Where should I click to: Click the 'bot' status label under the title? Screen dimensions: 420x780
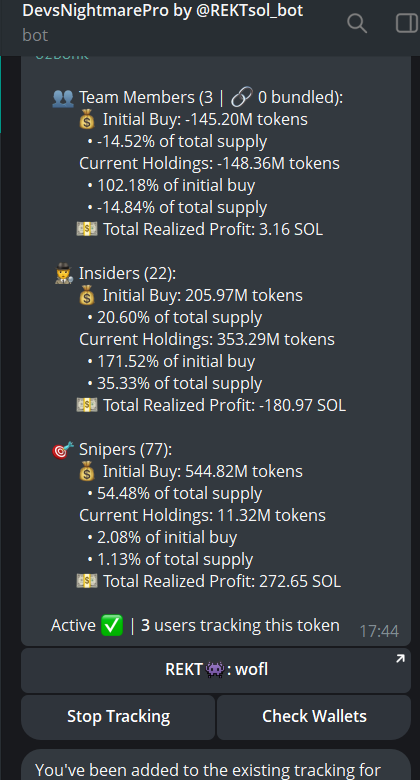(35, 35)
